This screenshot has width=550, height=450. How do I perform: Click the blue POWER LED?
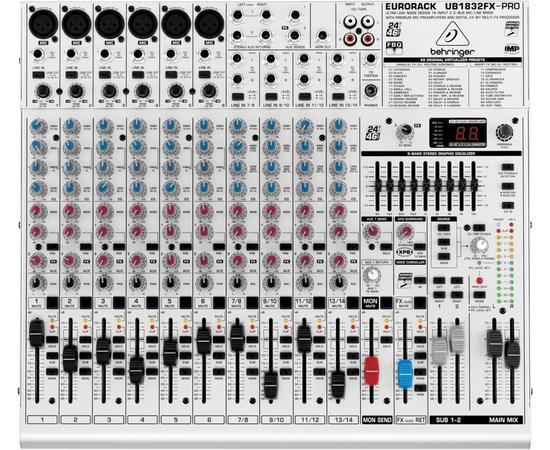coord(499,224)
